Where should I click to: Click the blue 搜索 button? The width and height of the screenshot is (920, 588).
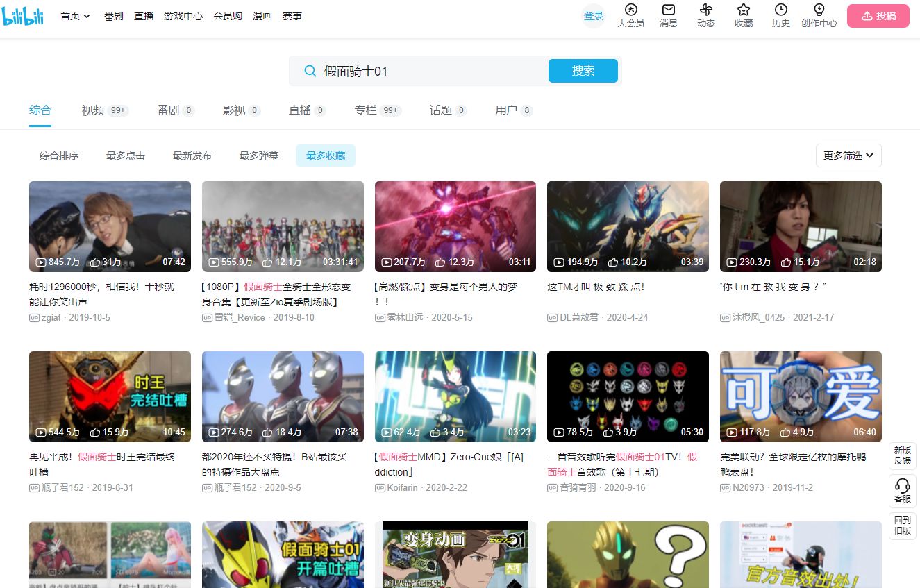coord(583,71)
